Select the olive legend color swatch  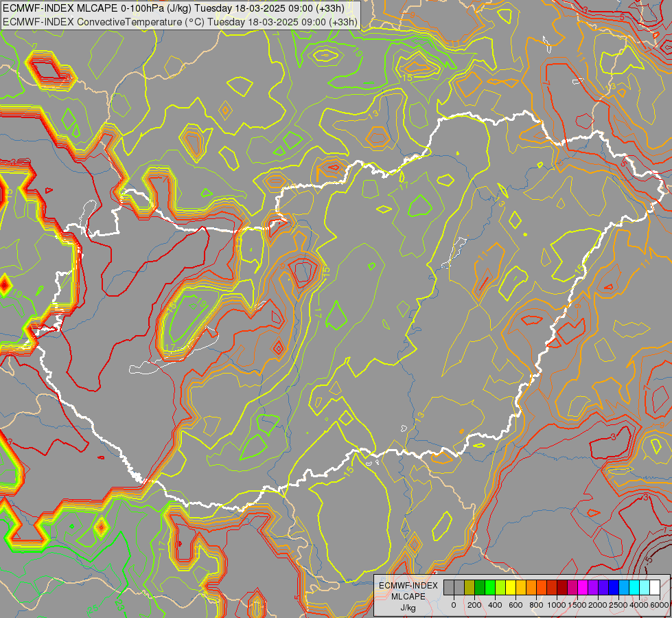tap(470, 588)
